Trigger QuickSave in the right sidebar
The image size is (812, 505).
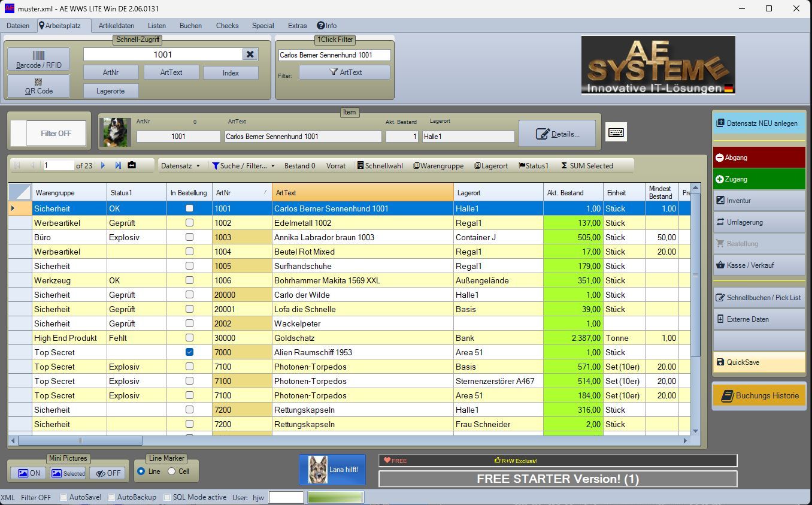click(758, 362)
